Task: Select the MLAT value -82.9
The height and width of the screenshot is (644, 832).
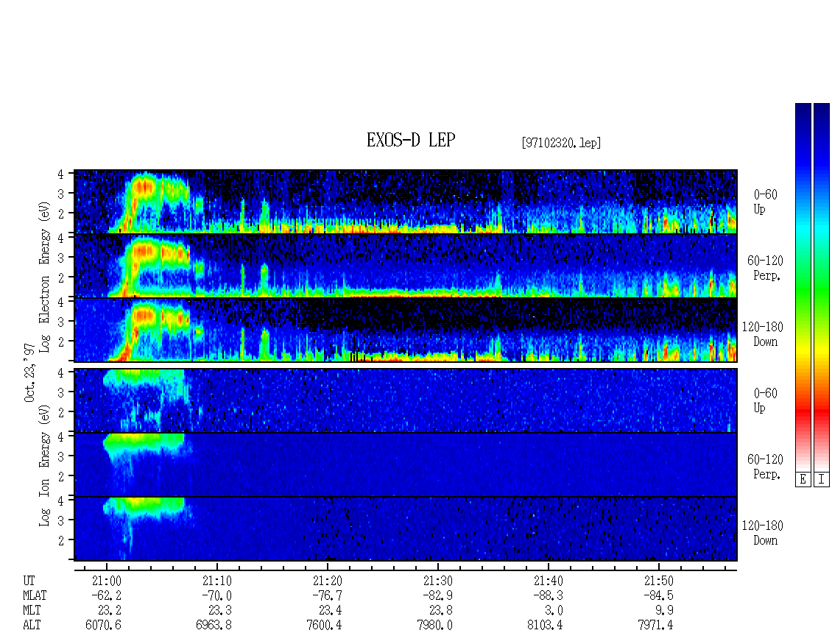Action: [x=437, y=595]
